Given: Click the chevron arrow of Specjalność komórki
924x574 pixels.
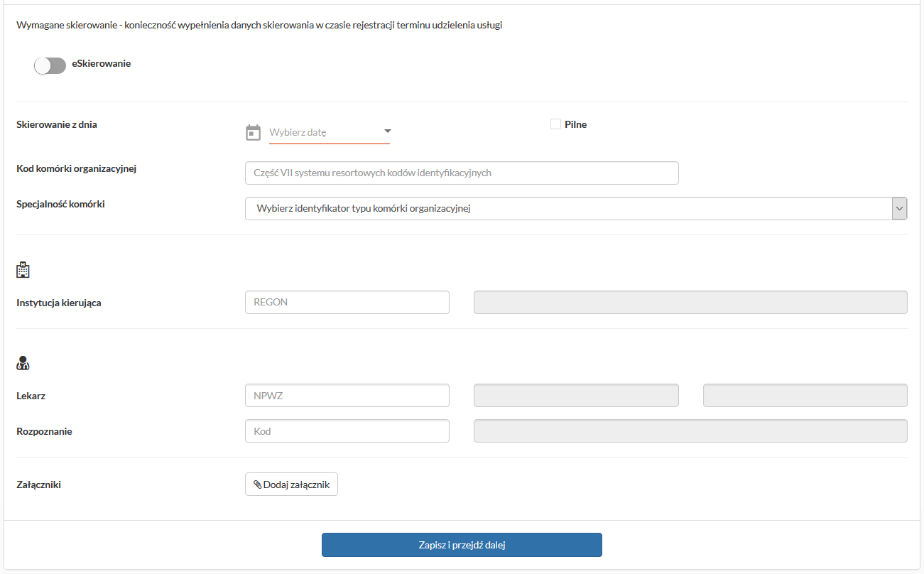Looking at the screenshot, I should [899, 208].
